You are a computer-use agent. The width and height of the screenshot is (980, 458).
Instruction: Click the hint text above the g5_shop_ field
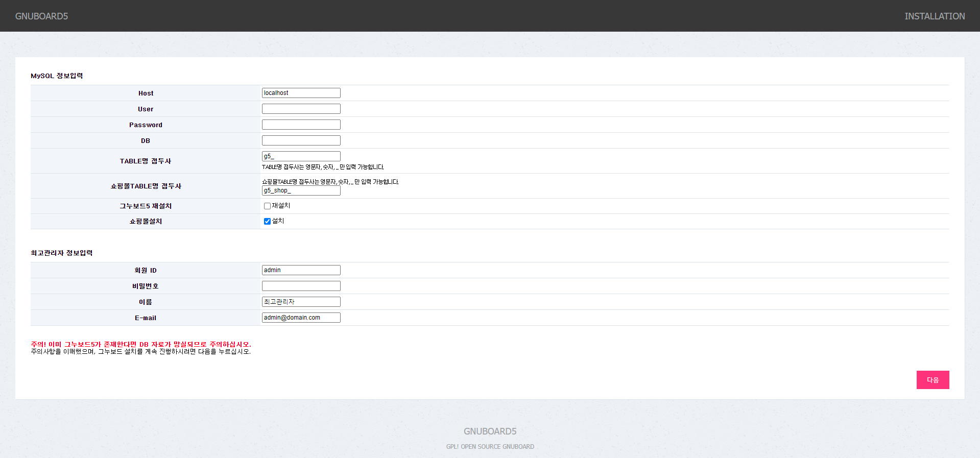(x=330, y=182)
